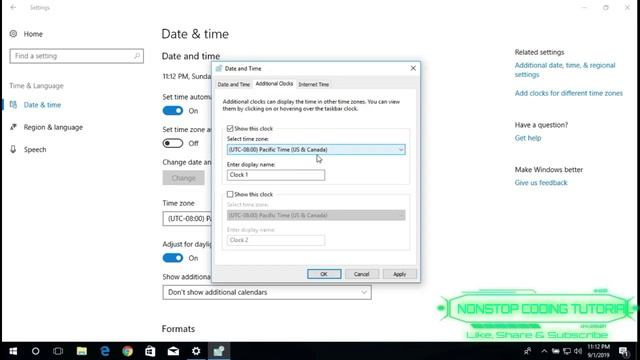The height and width of the screenshot is (360, 640).
Task: Close the Date and Time dialog
Action: tap(413, 68)
